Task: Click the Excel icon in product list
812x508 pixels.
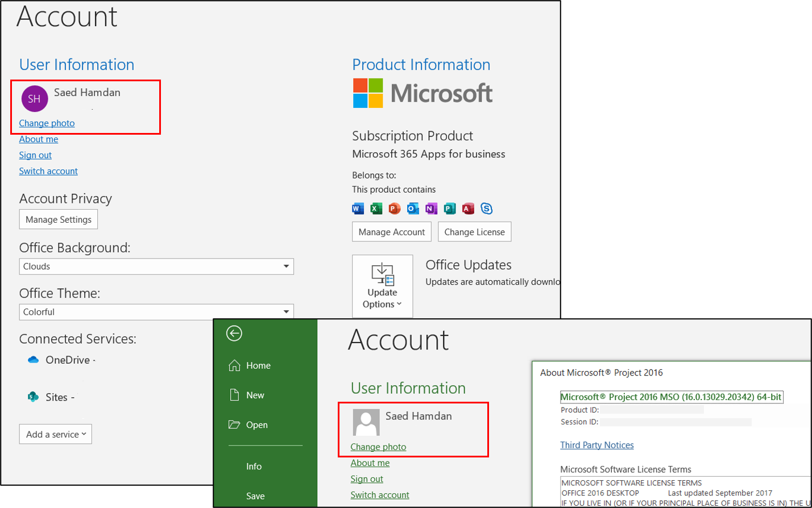Action: [376, 209]
